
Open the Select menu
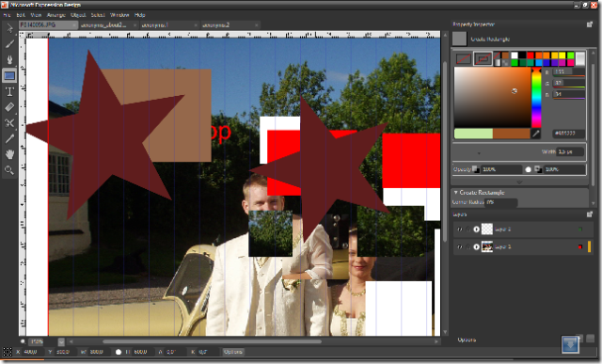point(98,15)
